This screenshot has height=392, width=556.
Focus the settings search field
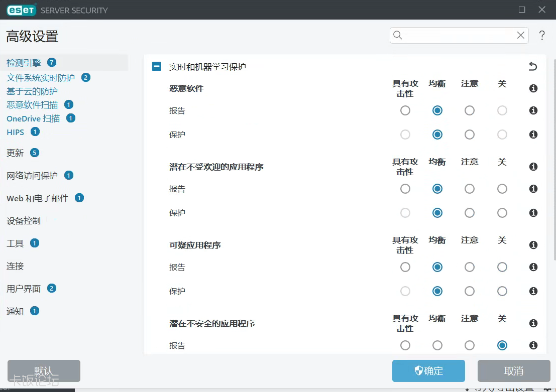coord(459,35)
